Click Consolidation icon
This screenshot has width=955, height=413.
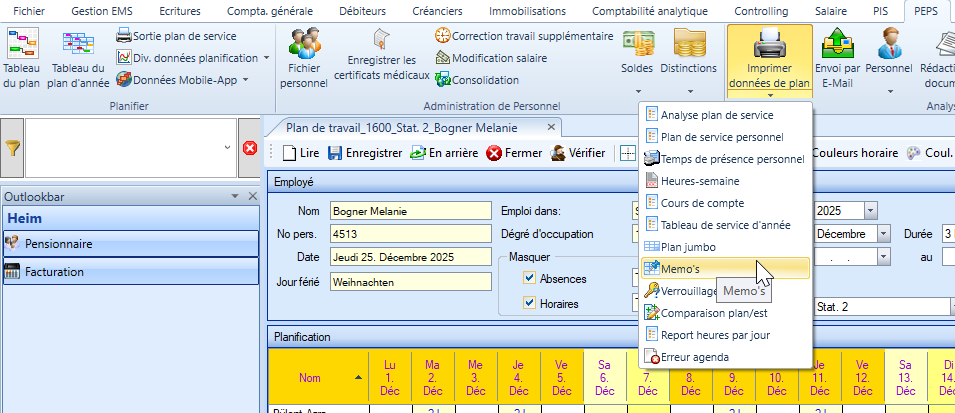(x=443, y=80)
